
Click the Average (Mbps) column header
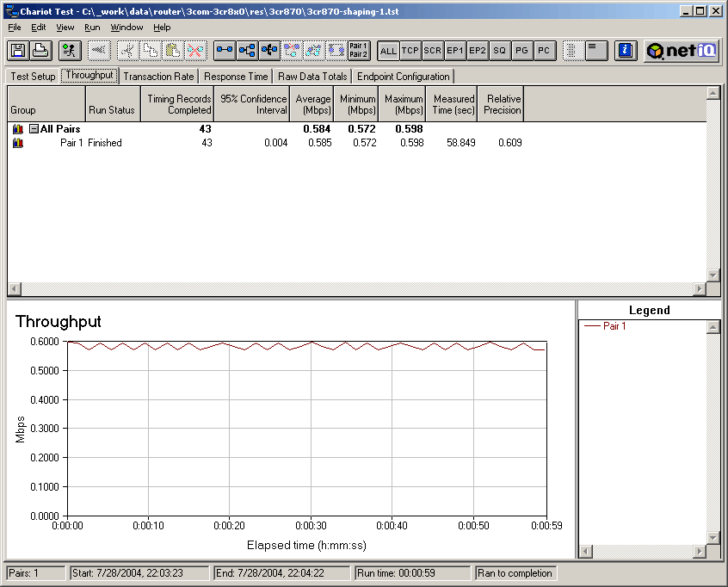[x=312, y=104]
